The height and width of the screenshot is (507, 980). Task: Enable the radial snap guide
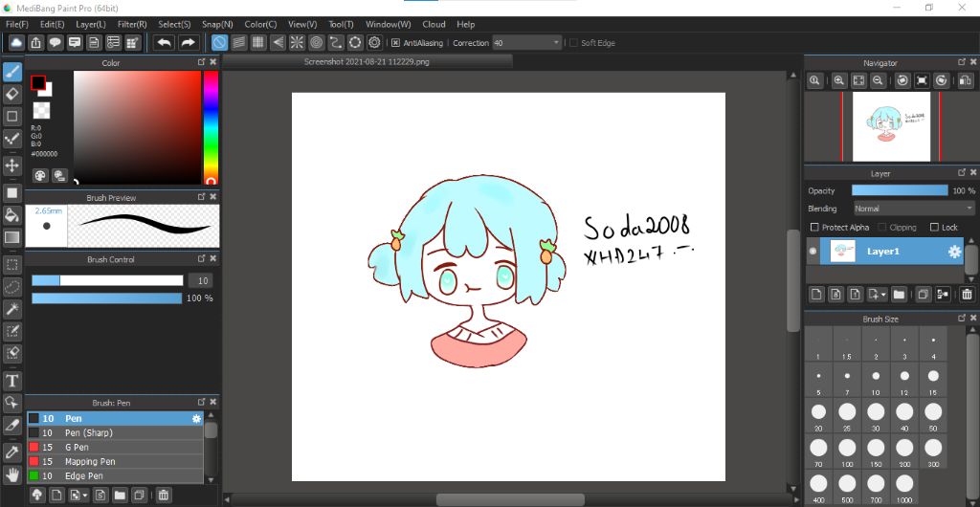click(x=297, y=42)
